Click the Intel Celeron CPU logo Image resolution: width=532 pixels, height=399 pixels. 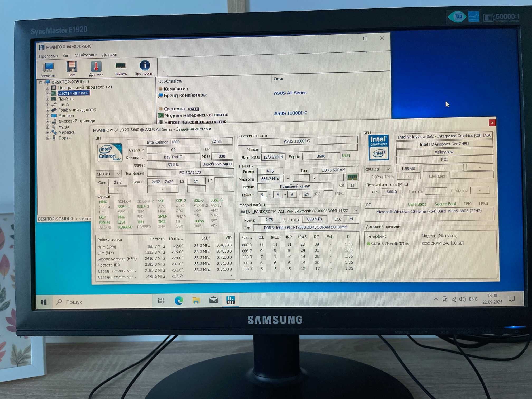110,153
